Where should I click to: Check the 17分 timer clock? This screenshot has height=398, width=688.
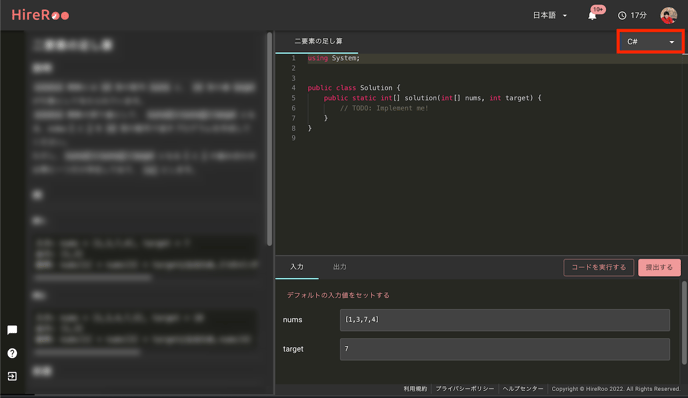[632, 15]
